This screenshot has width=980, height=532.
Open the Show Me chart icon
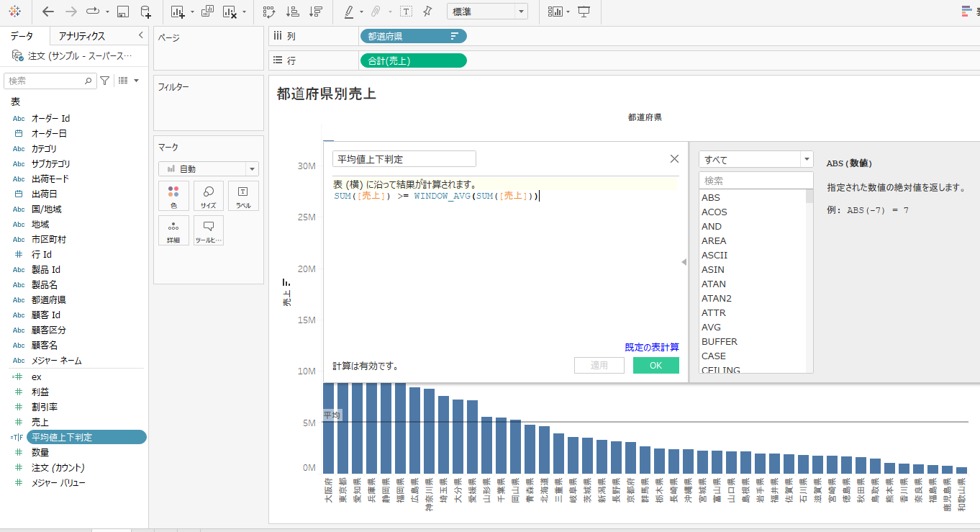coord(555,12)
